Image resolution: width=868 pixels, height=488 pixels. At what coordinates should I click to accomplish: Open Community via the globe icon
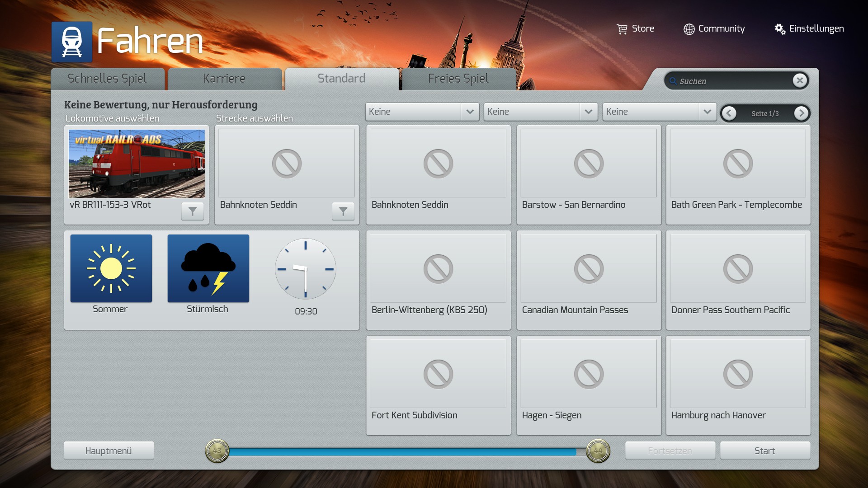(689, 29)
